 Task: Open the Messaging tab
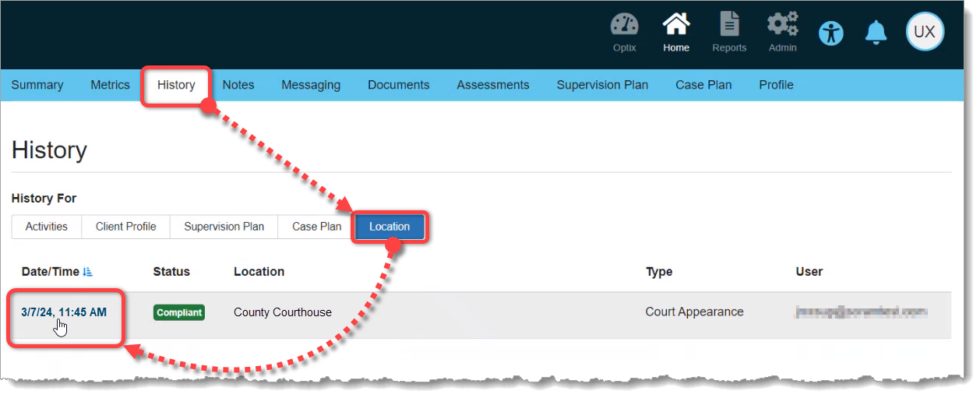coord(311,85)
